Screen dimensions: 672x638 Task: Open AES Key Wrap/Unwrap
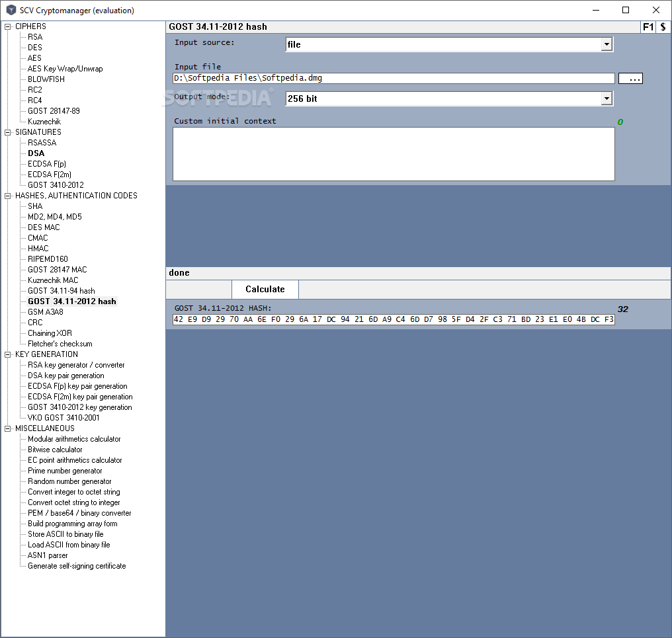(x=65, y=69)
